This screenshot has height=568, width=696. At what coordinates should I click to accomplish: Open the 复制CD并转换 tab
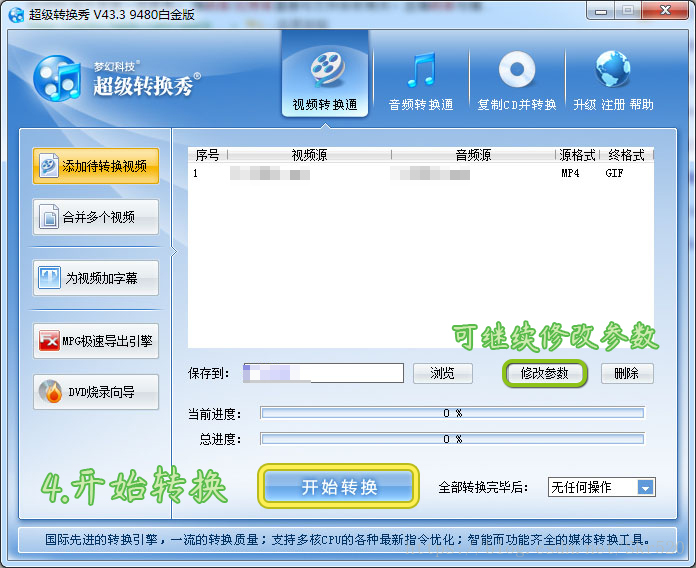[x=517, y=81]
